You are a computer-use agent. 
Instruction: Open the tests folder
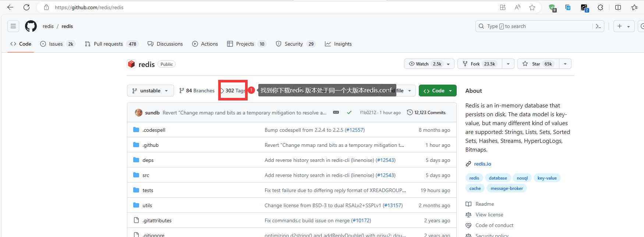pyautogui.click(x=148, y=190)
